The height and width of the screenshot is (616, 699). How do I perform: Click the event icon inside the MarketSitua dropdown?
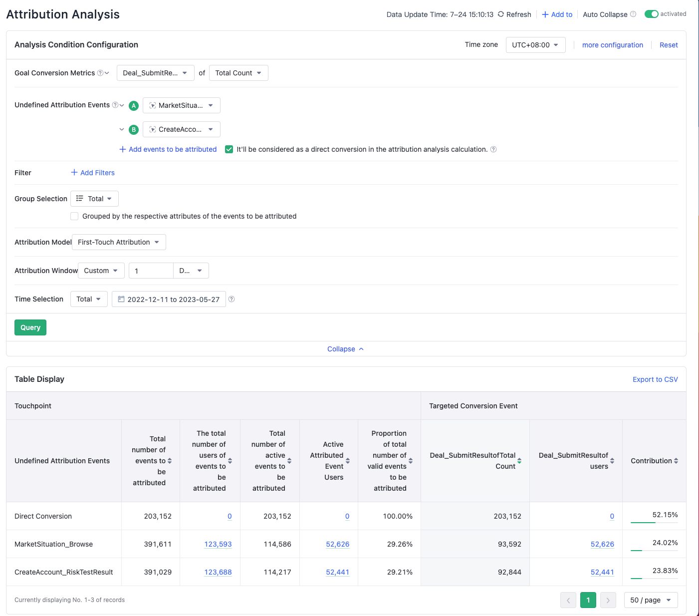tap(152, 105)
